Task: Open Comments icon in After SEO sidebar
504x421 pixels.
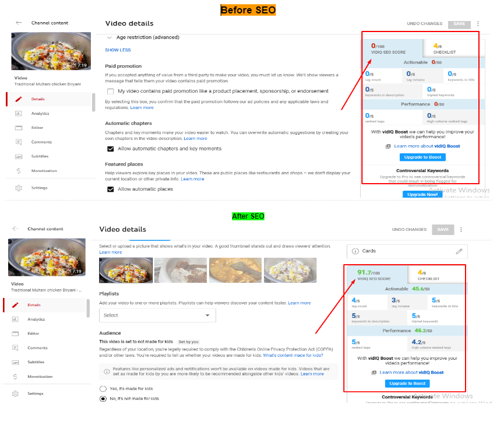Action: 15,348
